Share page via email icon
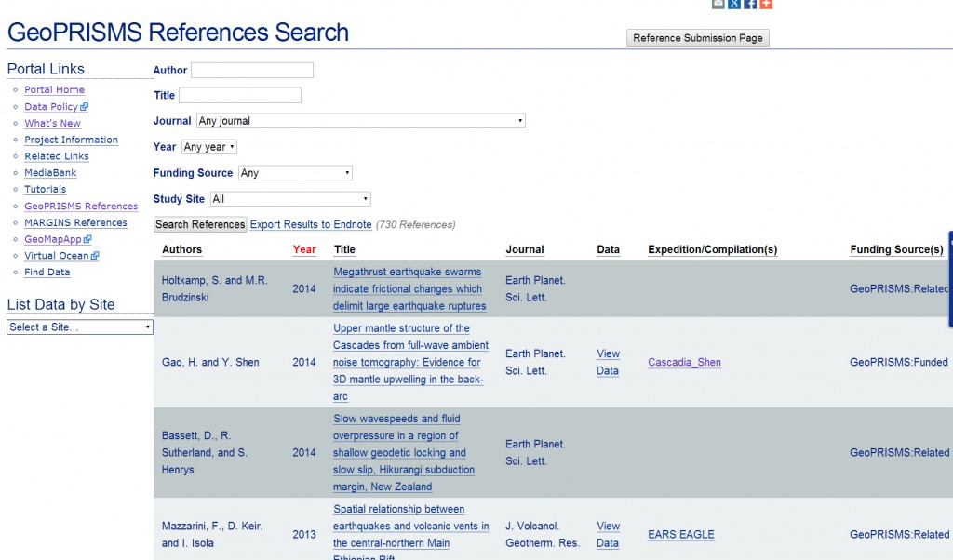Image resolution: width=953 pixels, height=560 pixels. 718,4
